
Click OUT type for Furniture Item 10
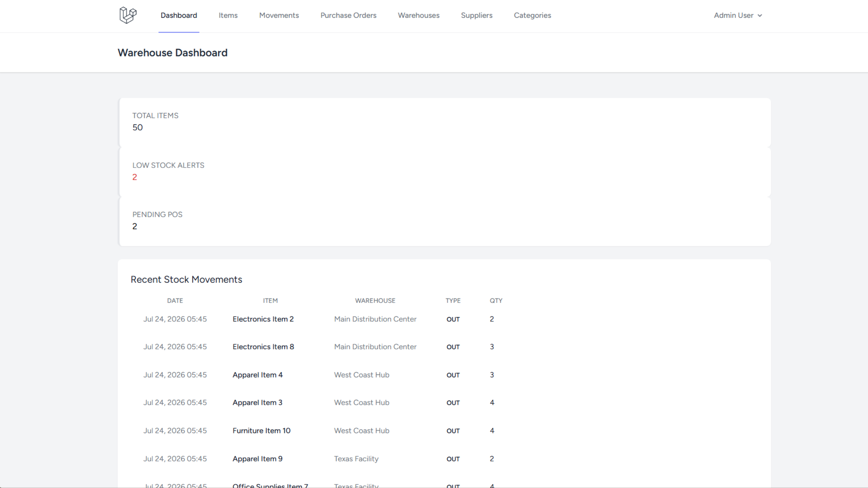coord(453,431)
